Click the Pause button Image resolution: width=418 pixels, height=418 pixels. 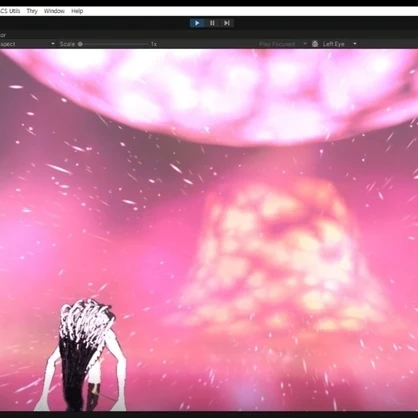coord(212,23)
